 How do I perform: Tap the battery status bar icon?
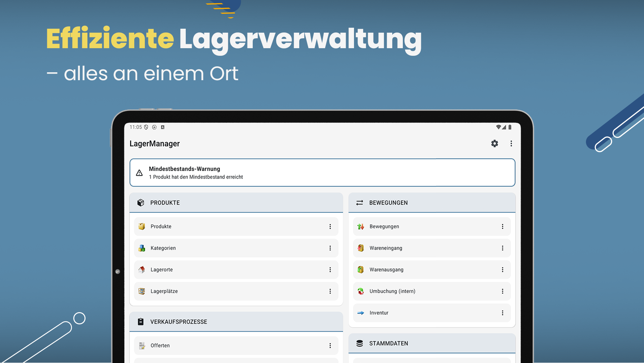click(510, 127)
